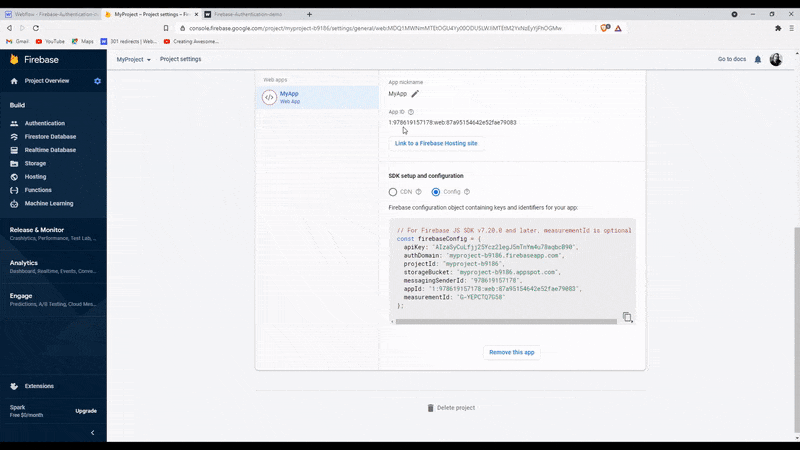Screen dimensions: 800x450
Task: Open browser extensions puzzle icon
Action: [778, 28]
